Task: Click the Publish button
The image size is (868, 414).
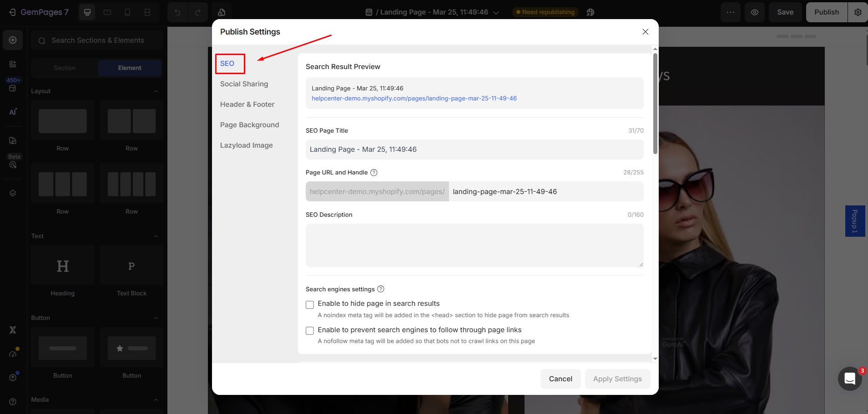Action: coord(827,12)
